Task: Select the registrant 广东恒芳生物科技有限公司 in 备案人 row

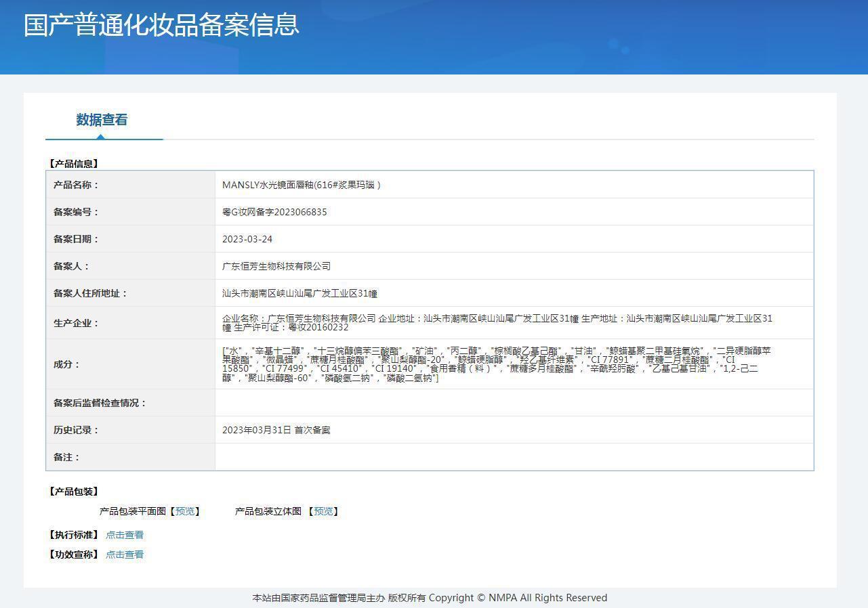Action: [x=276, y=266]
